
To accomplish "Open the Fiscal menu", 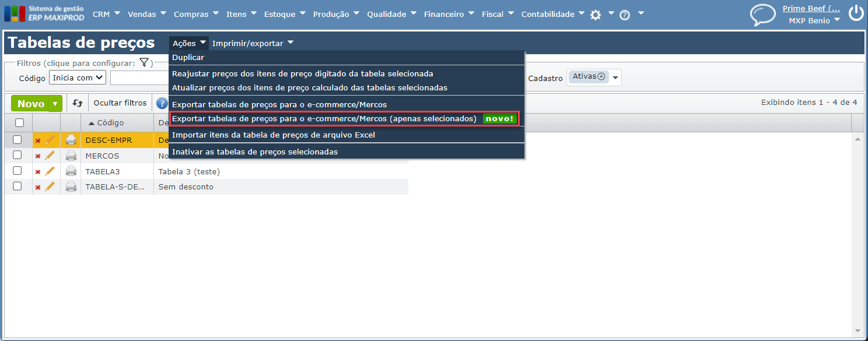I will [x=498, y=14].
